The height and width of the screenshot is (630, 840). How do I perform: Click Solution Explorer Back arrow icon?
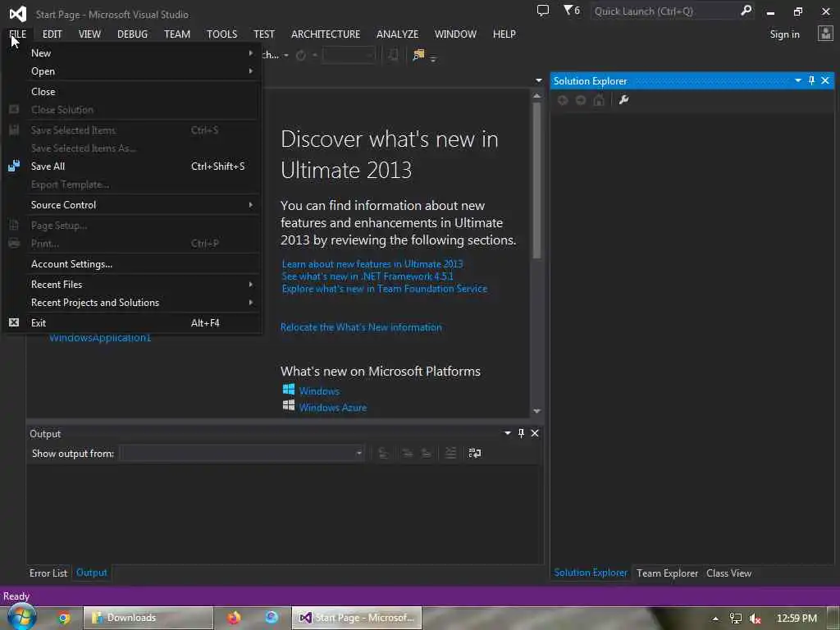(563, 100)
